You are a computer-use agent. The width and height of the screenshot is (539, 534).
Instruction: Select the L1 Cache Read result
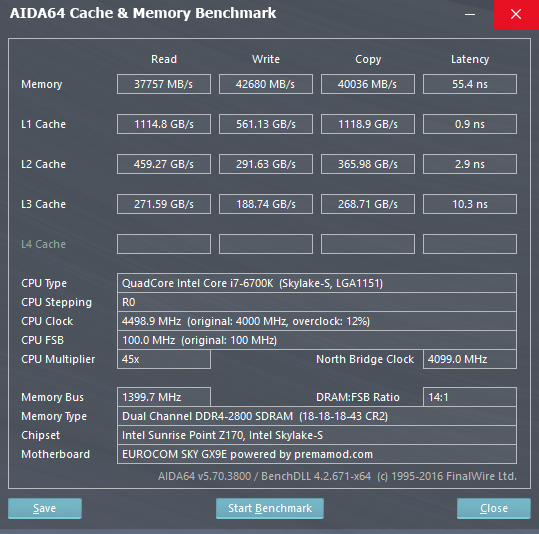(x=164, y=124)
